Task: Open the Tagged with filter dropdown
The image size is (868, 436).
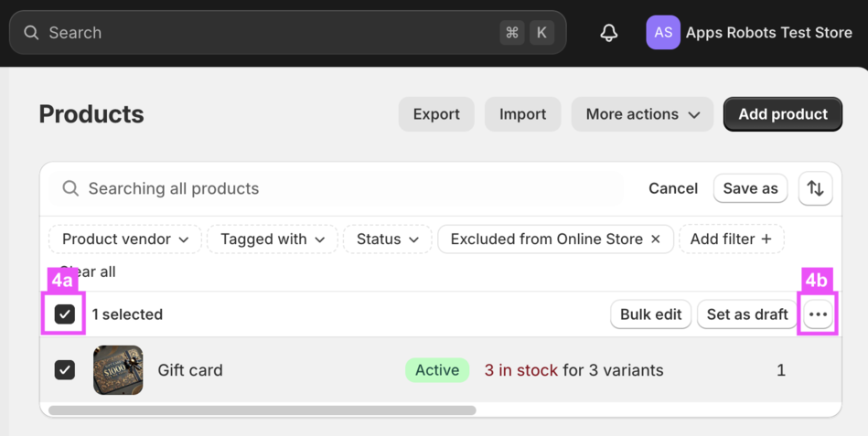Action: [272, 239]
